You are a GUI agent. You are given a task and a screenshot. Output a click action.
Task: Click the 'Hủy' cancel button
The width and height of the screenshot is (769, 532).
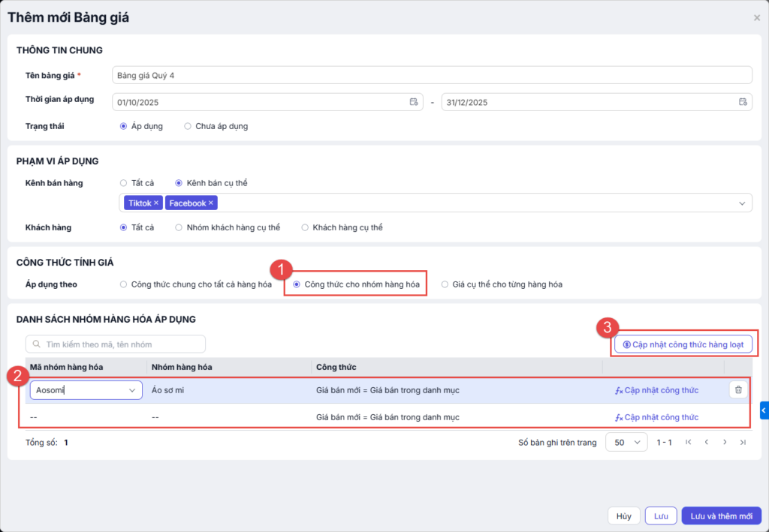pyautogui.click(x=623, y=516)
